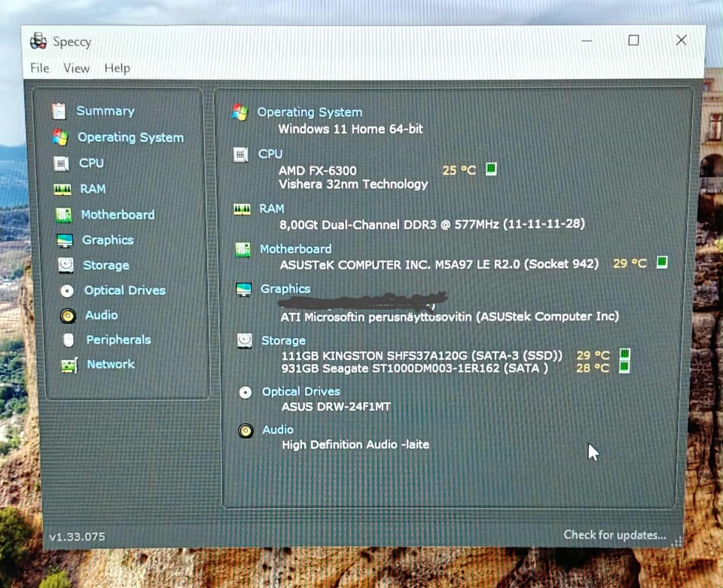Click the Graphics heading link in summary
This screenshot has width=723, height=588.
tap(285, 289)
